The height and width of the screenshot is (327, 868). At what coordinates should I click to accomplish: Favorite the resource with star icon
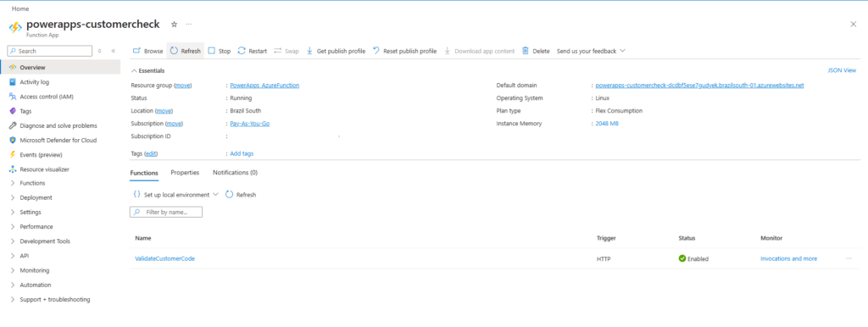click(x=174, y=25)
